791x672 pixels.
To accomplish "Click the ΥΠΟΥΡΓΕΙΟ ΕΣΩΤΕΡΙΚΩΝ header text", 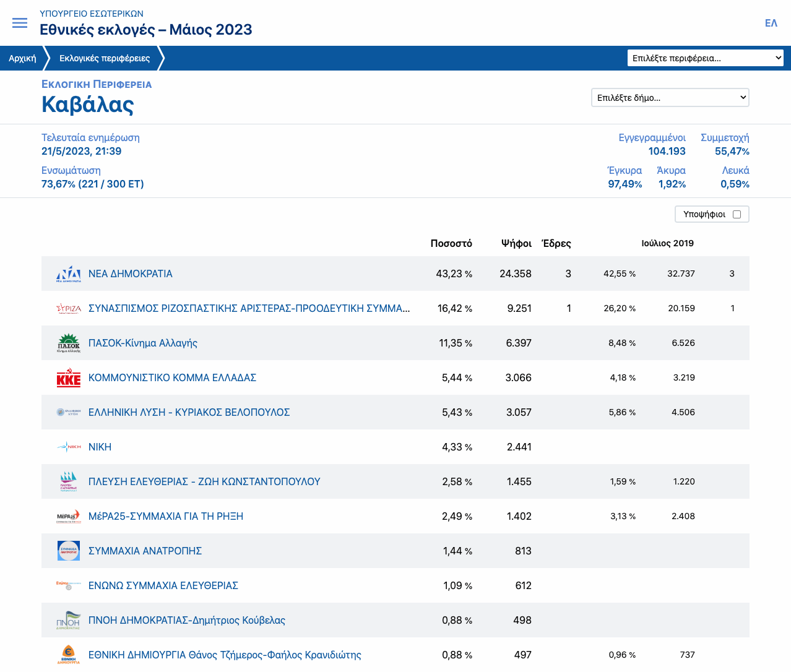I will click(92, 14).
